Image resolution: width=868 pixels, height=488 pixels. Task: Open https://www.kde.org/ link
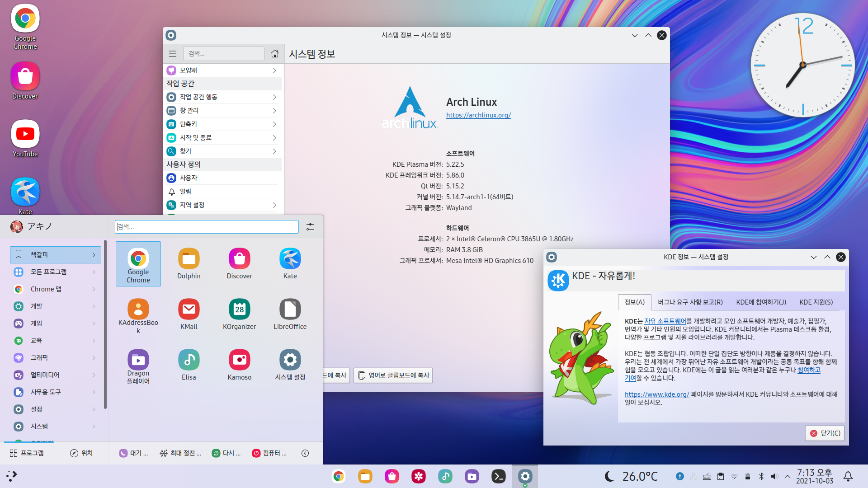[x=657, y=394]
